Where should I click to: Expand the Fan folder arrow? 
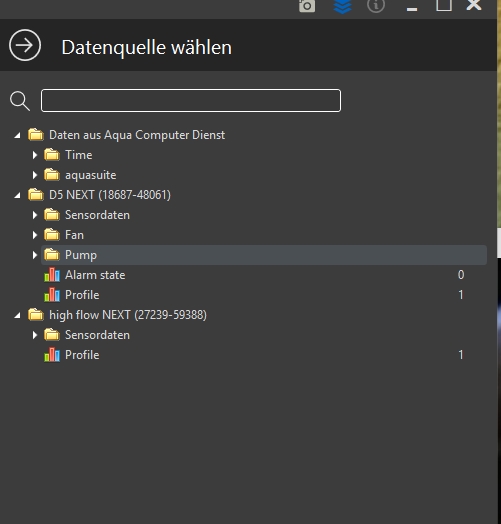pyautogui.click(x=34, y=235)
